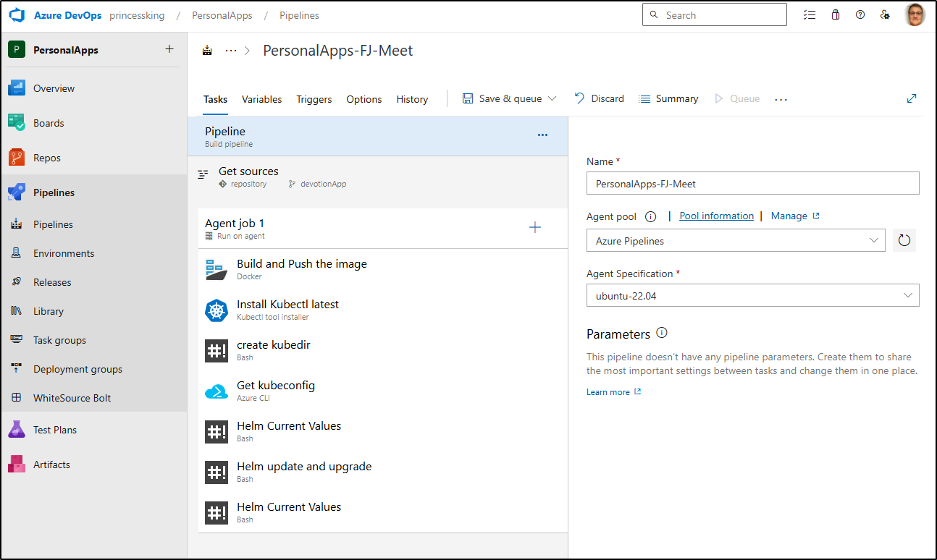The width and height of the screenshot is (937, 560).
Task: Open the Pool information link
Action: pyautogui.click(x=717, y=216)
